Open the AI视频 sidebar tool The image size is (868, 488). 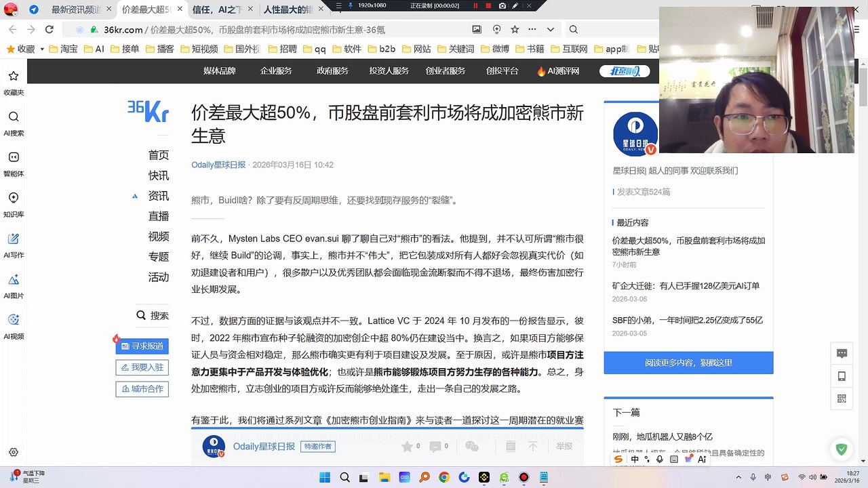click(14, 325)
